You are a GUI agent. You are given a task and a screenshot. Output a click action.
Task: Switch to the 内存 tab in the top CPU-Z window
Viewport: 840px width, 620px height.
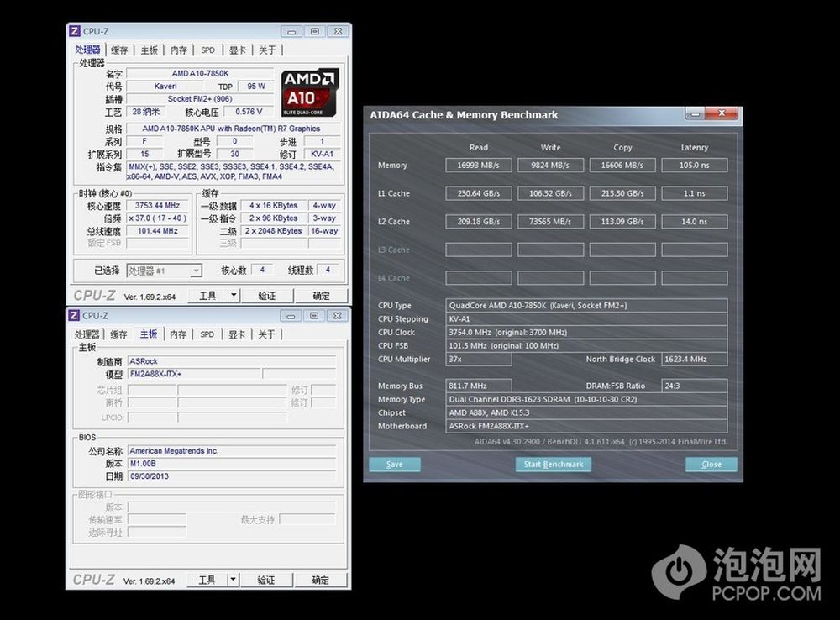tap(178, 50)
